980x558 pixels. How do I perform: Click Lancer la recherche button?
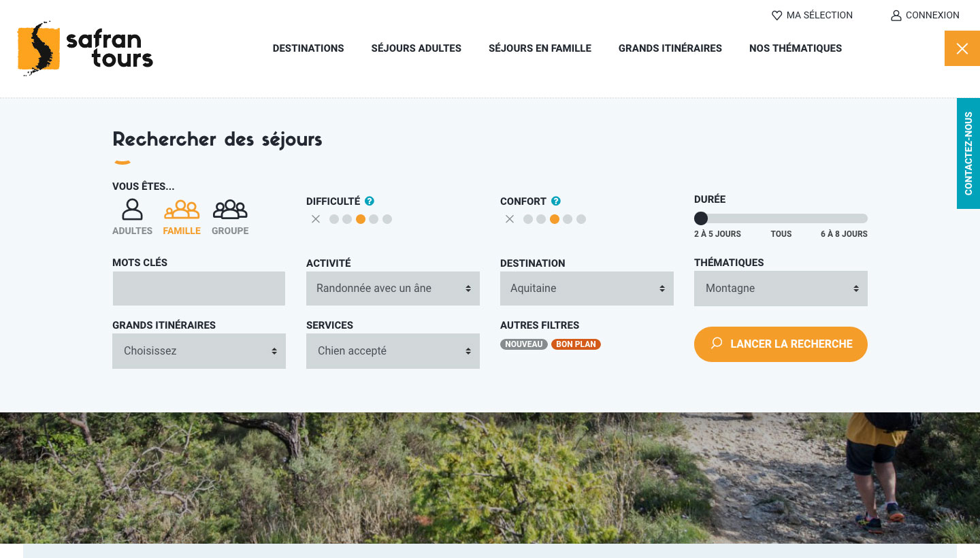click(x=781, y=344)
